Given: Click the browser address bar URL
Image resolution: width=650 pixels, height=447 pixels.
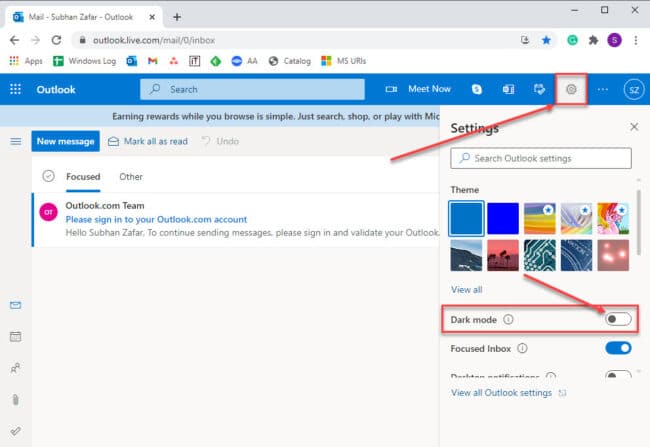Looking at the screenshot, I should point(154,40).
